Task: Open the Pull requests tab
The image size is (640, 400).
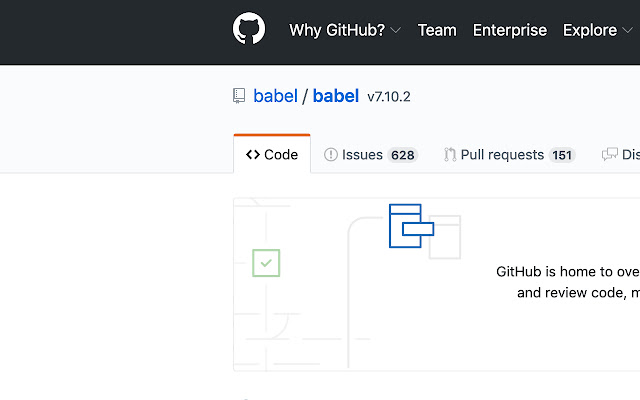Action: coord(509,155)
